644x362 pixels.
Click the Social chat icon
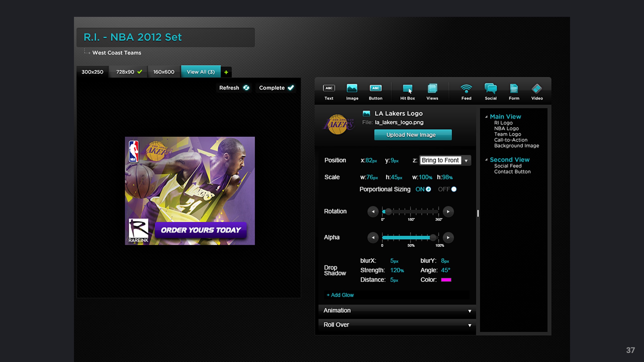(x=491, y=88)
